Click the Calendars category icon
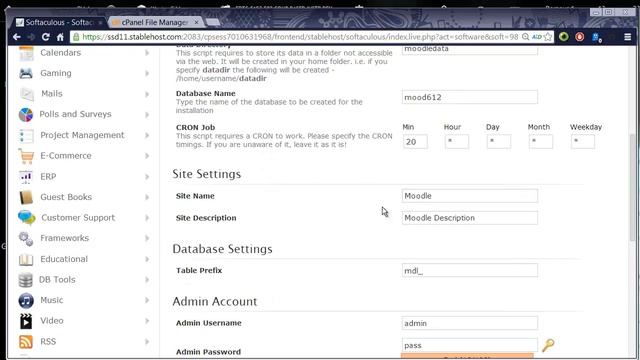The height and width of the screenshot is (360, 640). [26, 53]
